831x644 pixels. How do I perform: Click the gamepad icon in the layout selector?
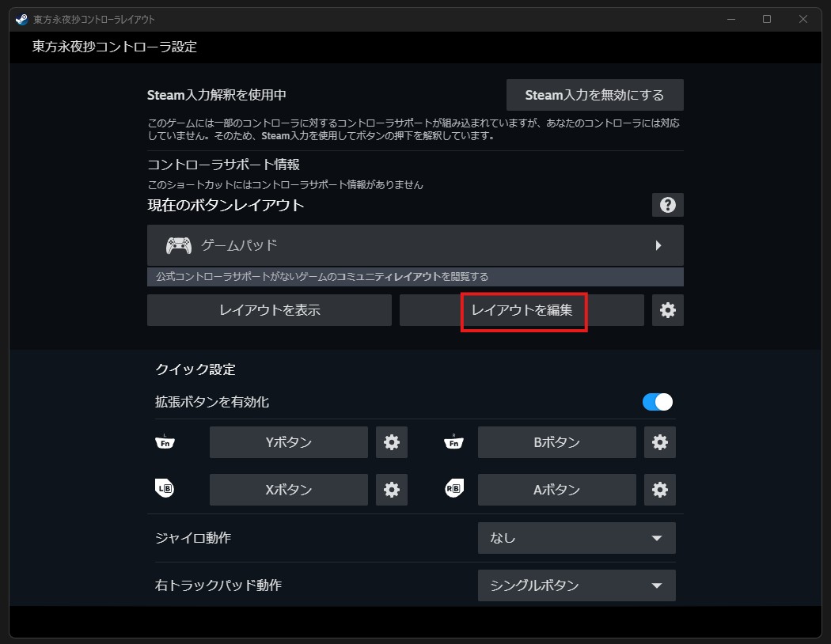[180, 245]
